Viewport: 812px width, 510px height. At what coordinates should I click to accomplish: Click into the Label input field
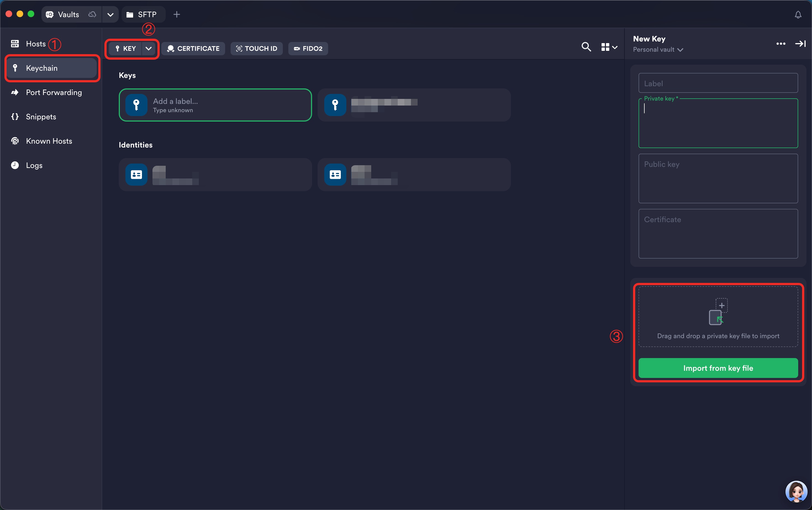click(x=718, y=83)
